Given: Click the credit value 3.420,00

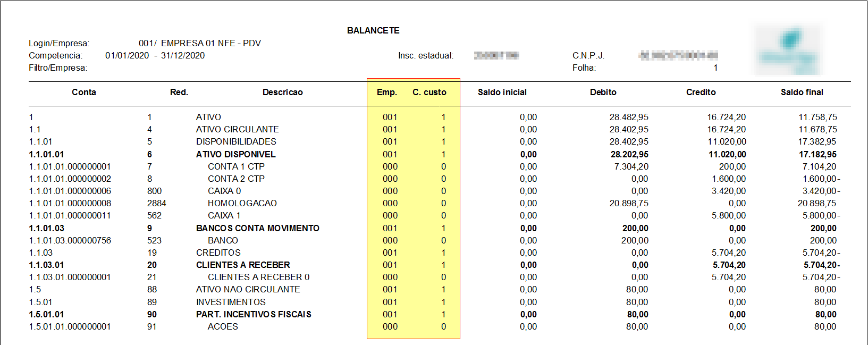Looking at the screenshot, I should tap(729, 191).
